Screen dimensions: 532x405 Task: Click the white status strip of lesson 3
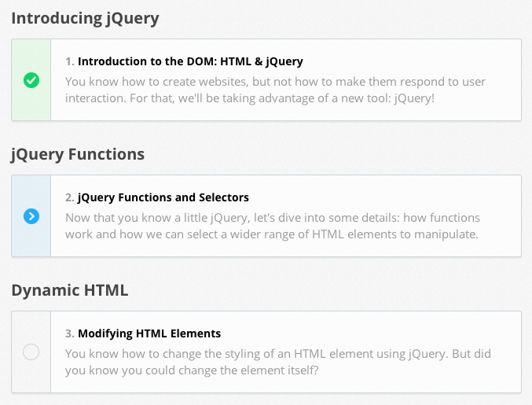point(31,377)
